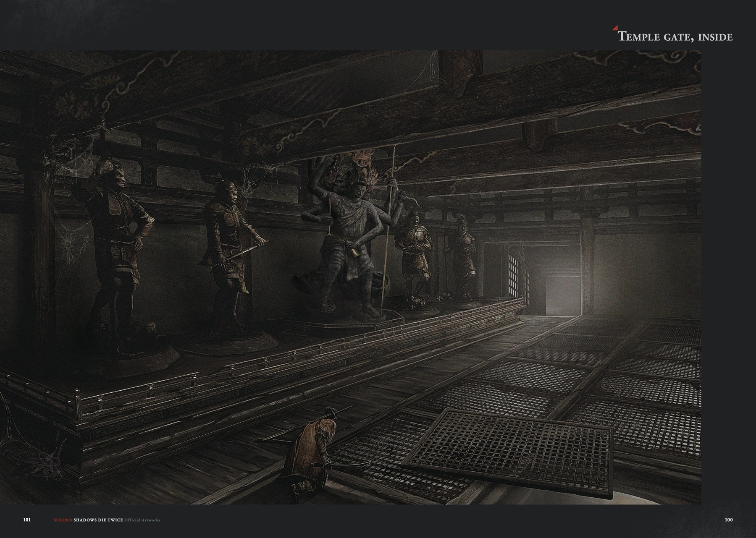Click the "Sekiro: Shadows Die Twice" footer text
The width and height of the screenshot is (756, 538).
tap(88, 520)
